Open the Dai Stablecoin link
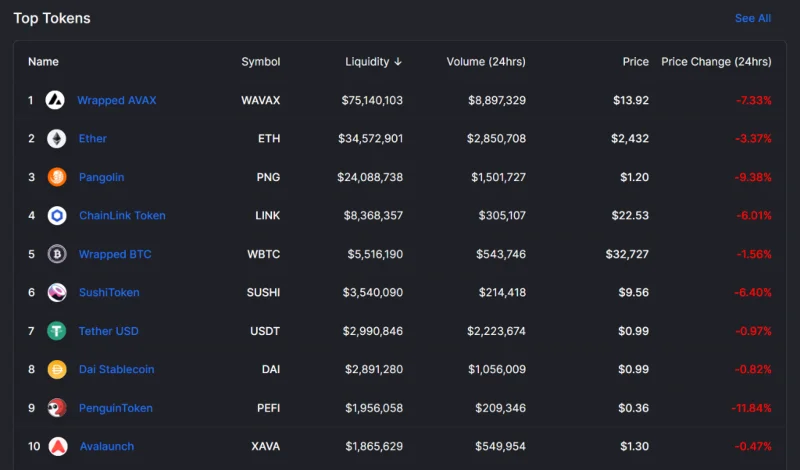800x470 pixels. 116,369
